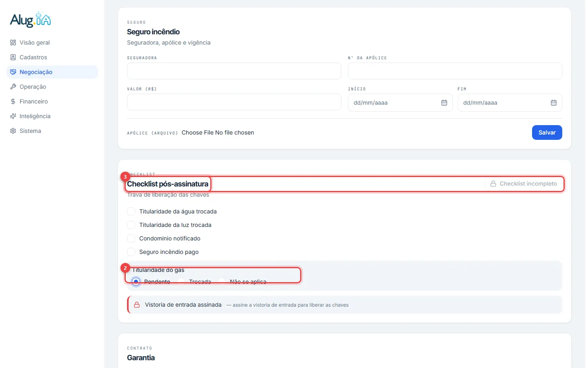Viewport: 588px width, 368px height.
Task: Click the Checklist incompleto button
Action: pos(523,184)
